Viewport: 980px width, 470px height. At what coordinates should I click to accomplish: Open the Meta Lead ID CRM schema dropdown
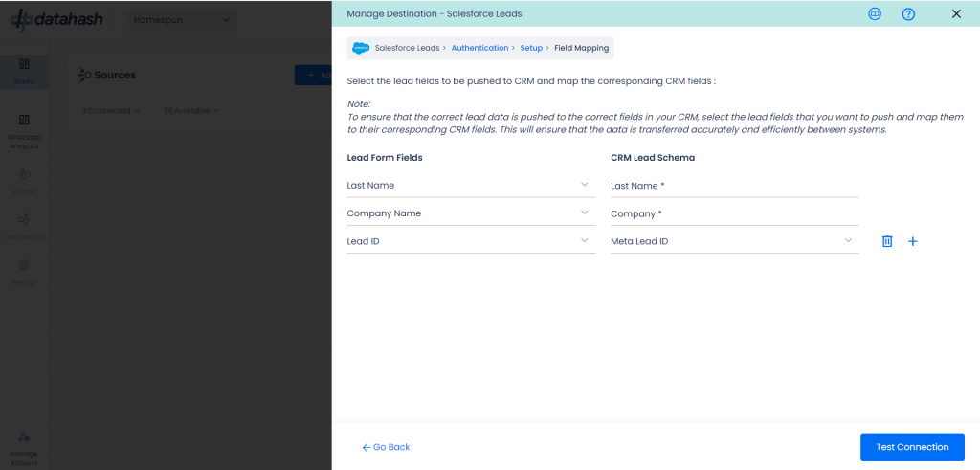734,241
